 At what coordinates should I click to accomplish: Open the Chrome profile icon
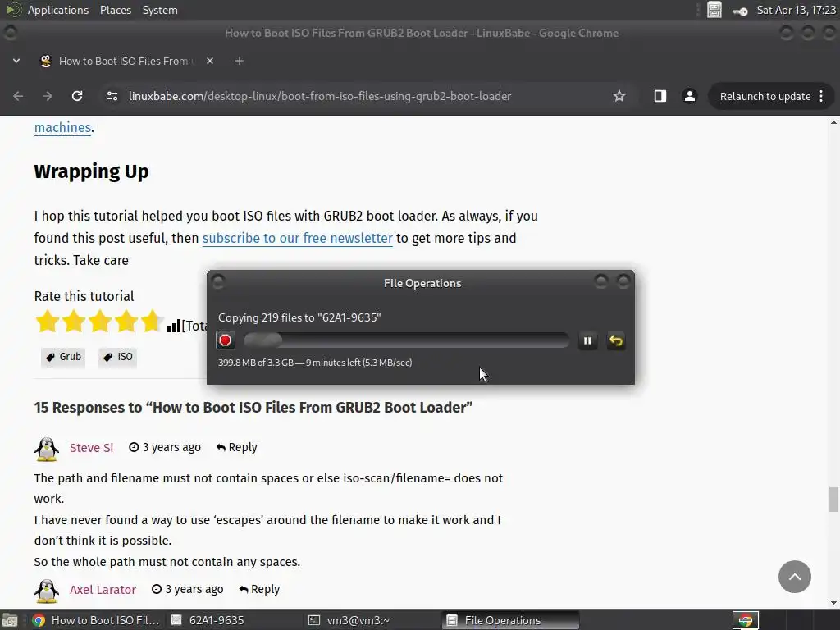(x=689, y=96)
